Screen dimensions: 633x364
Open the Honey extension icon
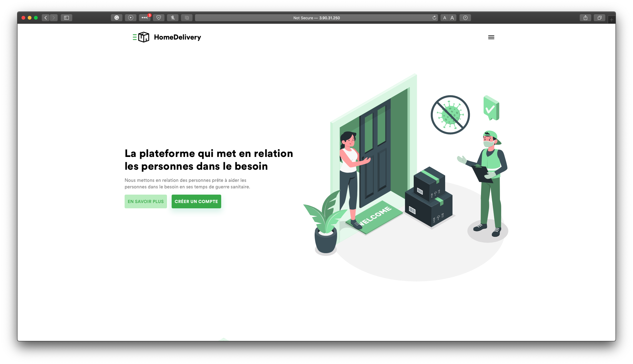[173, 18]
